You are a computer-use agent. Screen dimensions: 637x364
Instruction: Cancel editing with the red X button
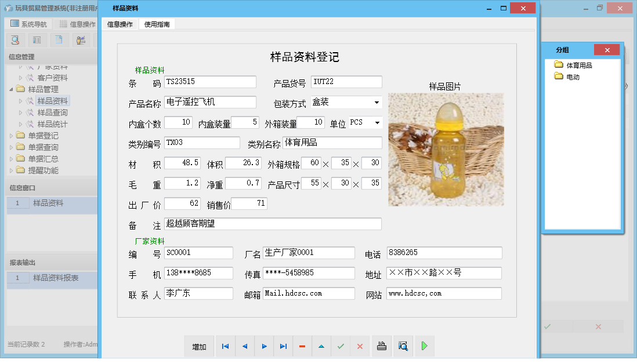(360, 346)
